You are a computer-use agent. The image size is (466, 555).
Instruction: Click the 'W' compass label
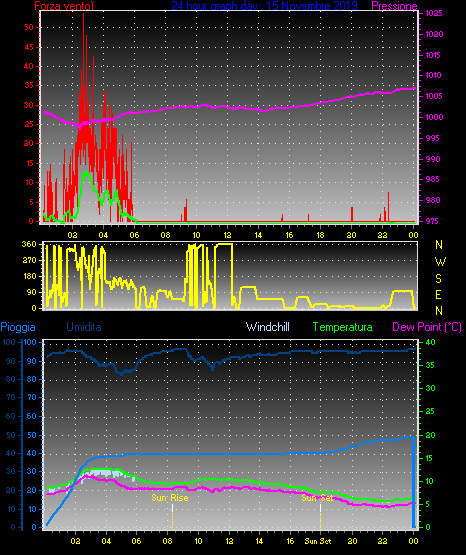pos(440,262)
